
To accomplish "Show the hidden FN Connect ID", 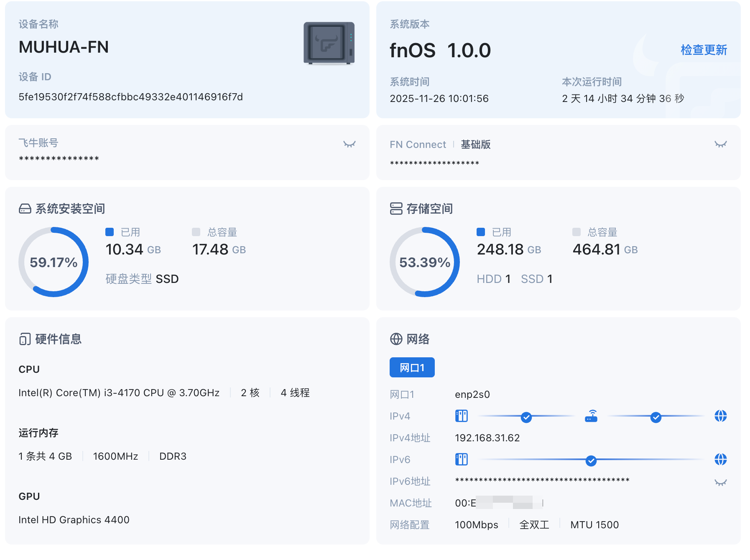I will click(720, 144).
